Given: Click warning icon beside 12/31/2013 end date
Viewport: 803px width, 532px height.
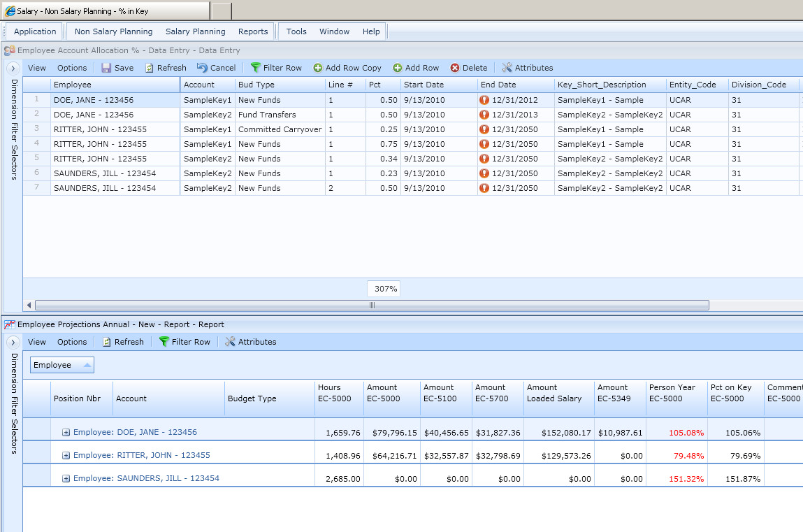Looking at the screenshot, I should [484, 115].
